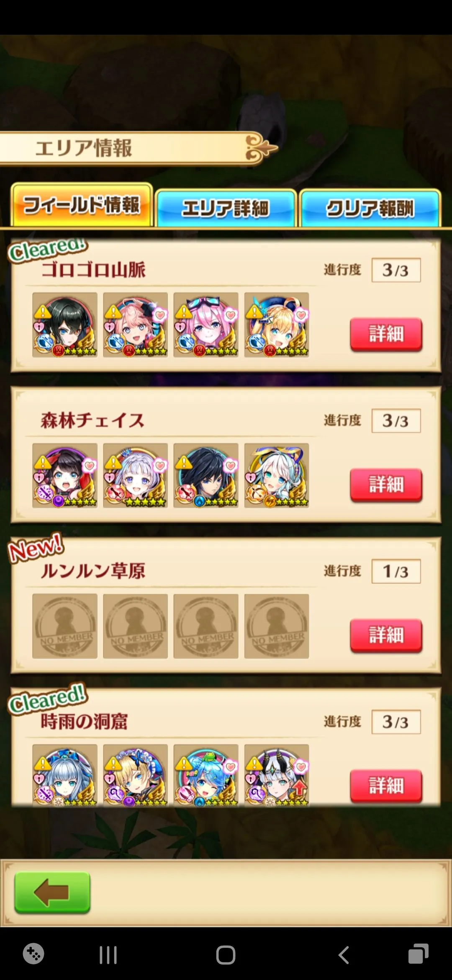Select pink-haired goggles character in ゴロゴロ山脈
This screenshot has width=452, height=980.
click(206, 325)
